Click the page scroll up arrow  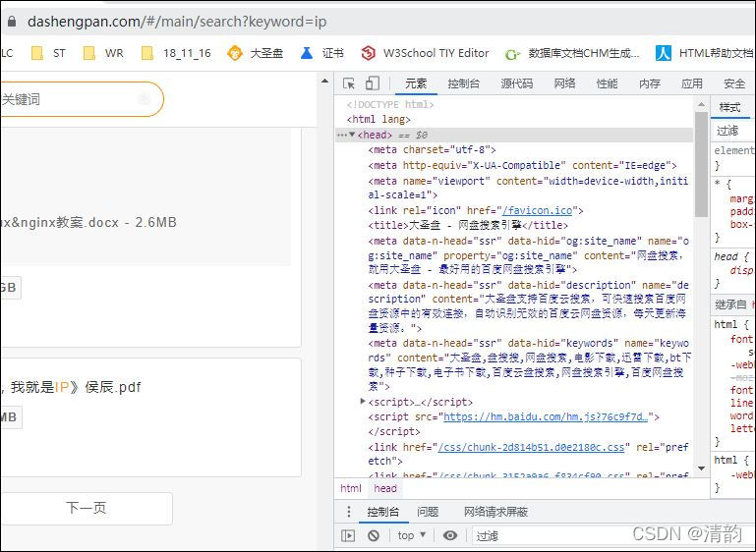(x=325, y=81)
